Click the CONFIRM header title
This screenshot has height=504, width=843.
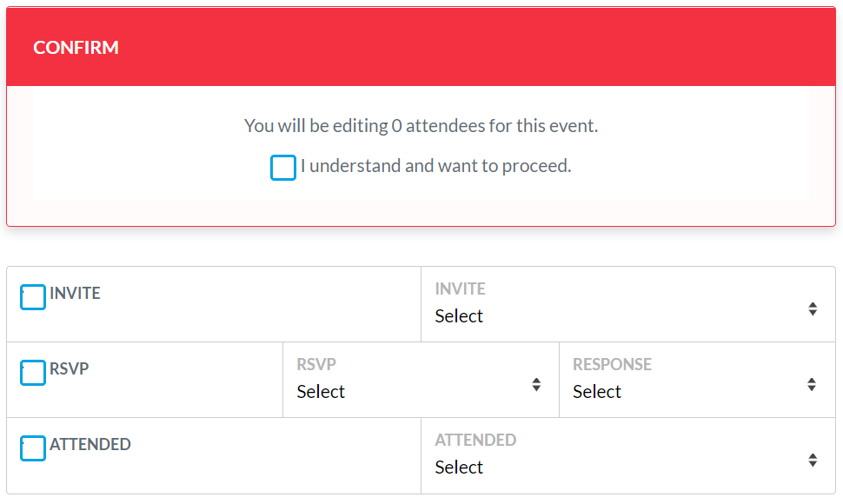click(76, 47)
